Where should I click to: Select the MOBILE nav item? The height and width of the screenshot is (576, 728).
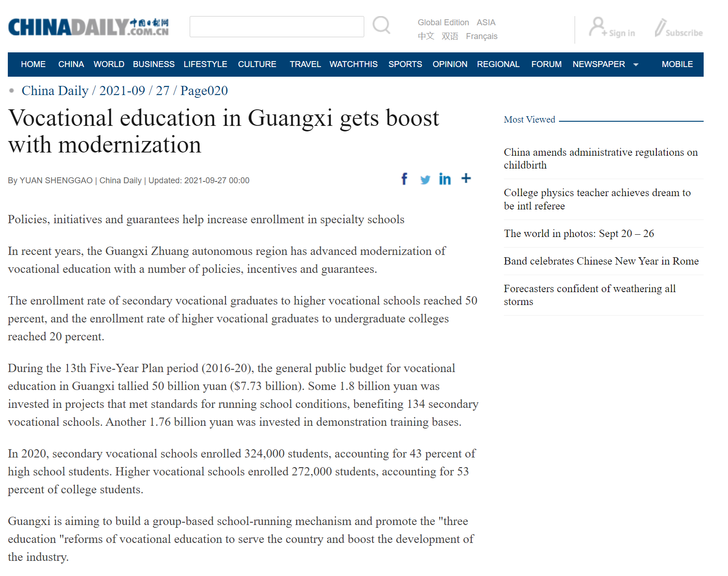(677, 64)
